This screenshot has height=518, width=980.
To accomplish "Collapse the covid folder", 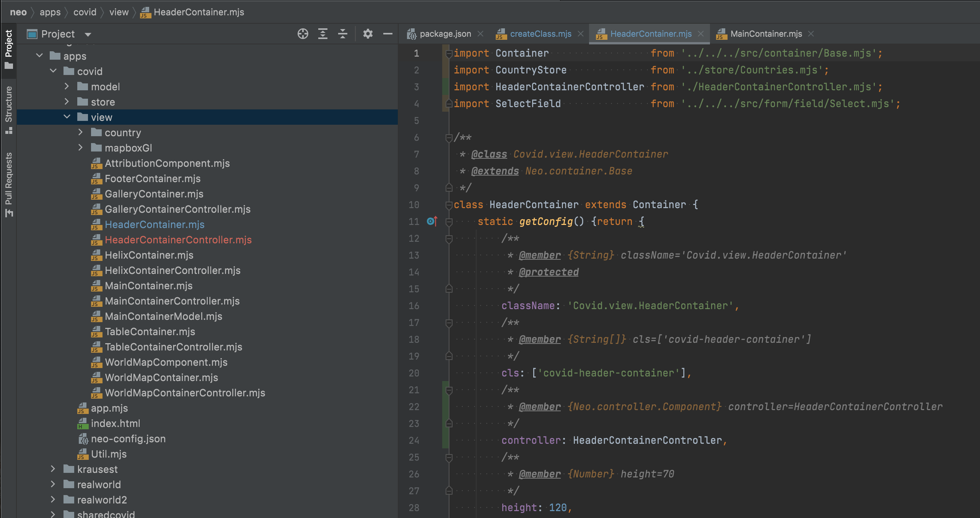I will coord(53,71).
